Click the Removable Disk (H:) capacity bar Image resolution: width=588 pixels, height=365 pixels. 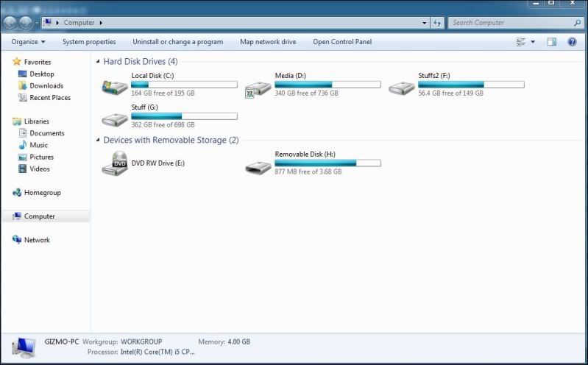[327, 163]
